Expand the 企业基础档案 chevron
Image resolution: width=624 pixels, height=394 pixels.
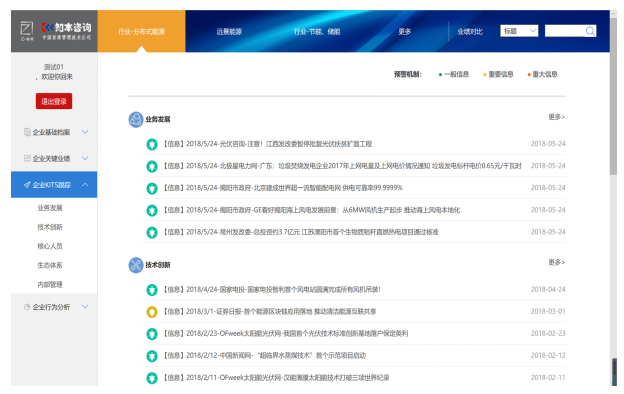pyautogui.click(x=85, y=132)
